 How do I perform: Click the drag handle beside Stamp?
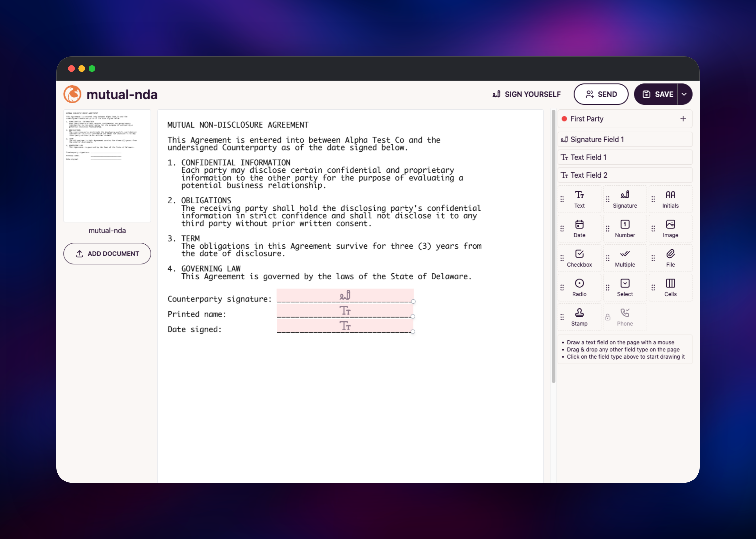562,317
